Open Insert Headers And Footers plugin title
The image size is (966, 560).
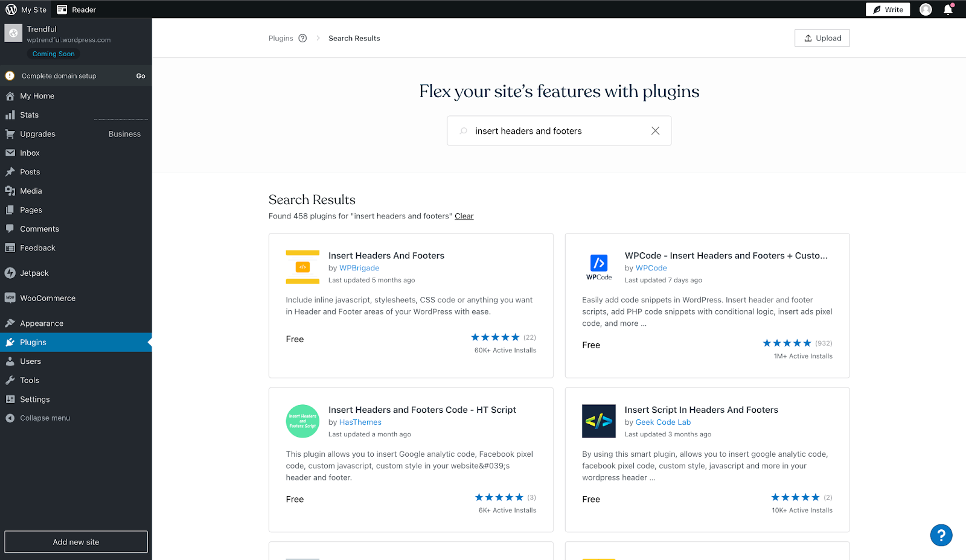click(386, 256)
